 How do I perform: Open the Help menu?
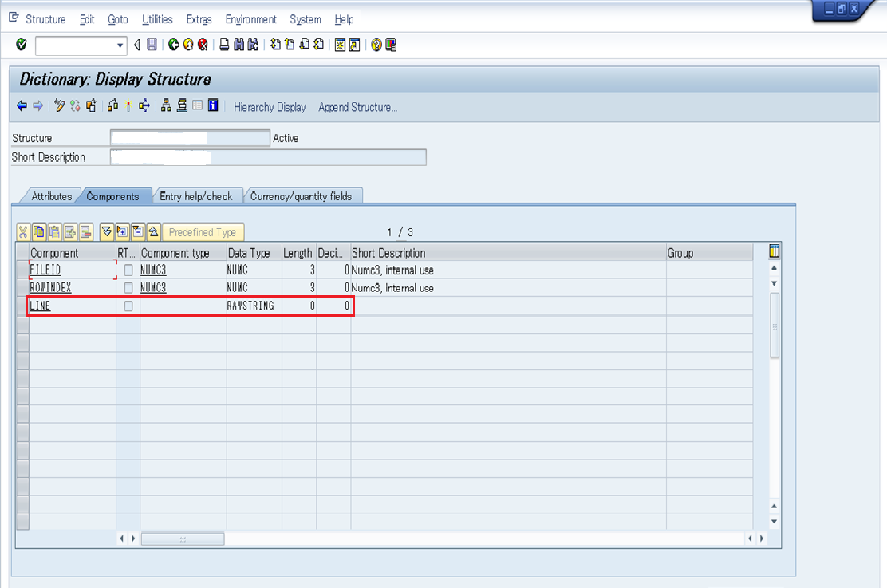[x=344, y=19]
